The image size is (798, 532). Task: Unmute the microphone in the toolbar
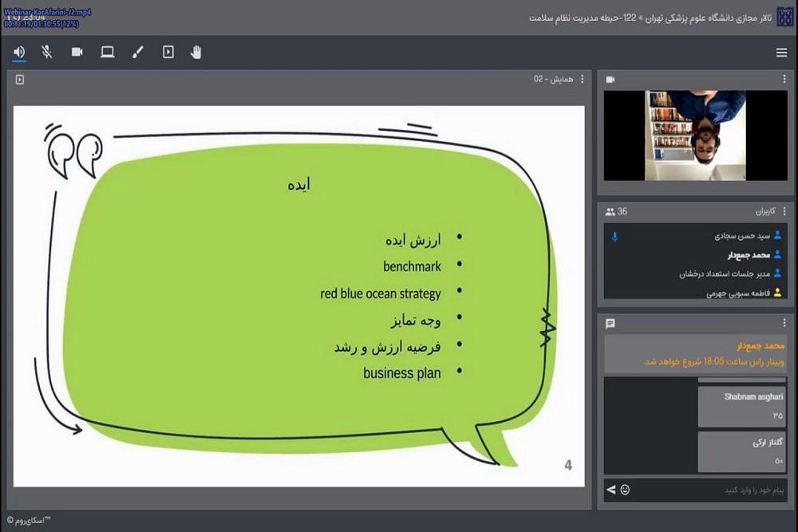point(47,52)
